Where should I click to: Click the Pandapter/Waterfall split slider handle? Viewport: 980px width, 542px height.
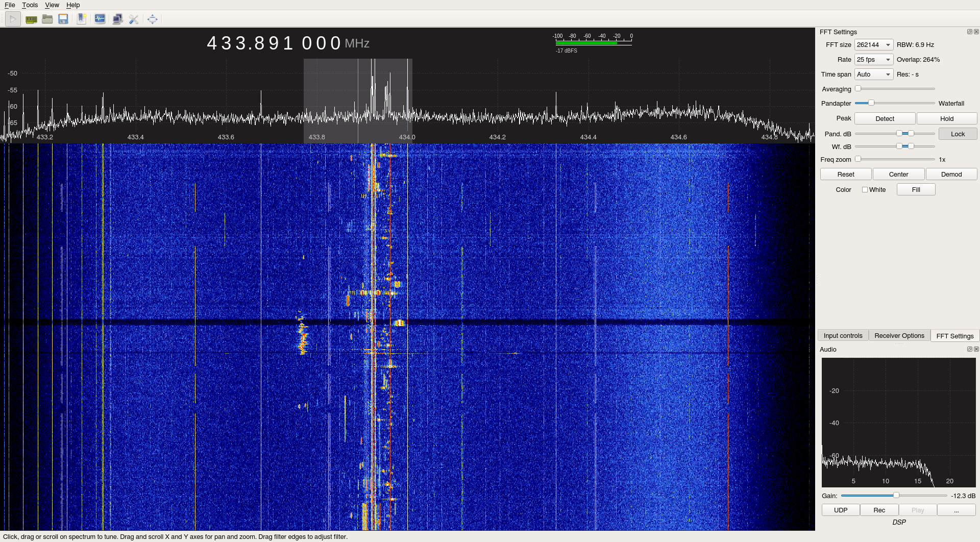(871, 103)
